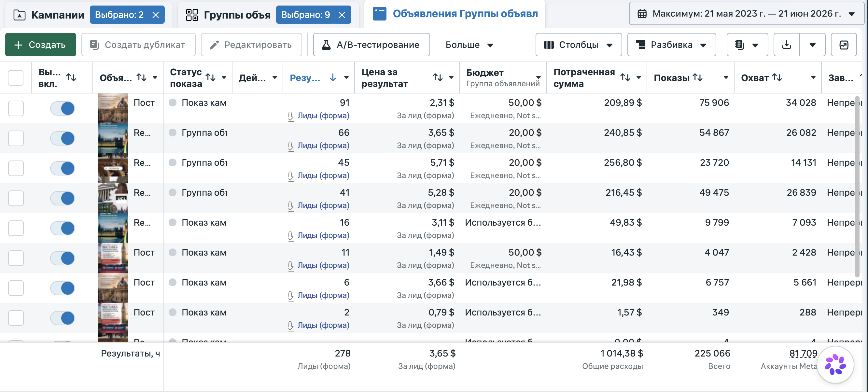868x392 pixels.
Task: Tick the select-all checkbox in header
Action: pyautogui.click(x=16, y=77)
